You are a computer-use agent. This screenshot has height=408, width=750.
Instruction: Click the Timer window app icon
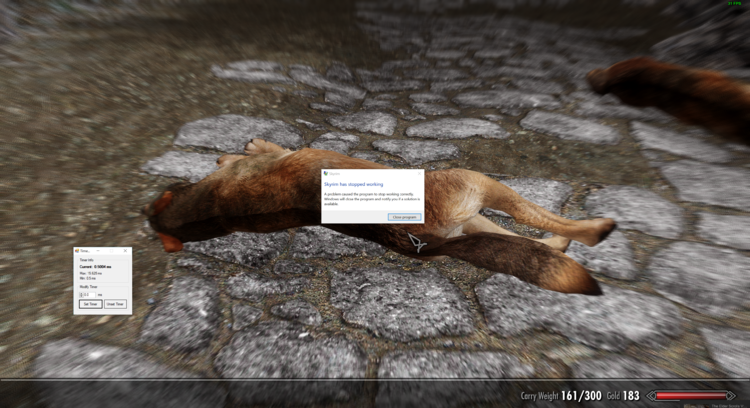77,251
